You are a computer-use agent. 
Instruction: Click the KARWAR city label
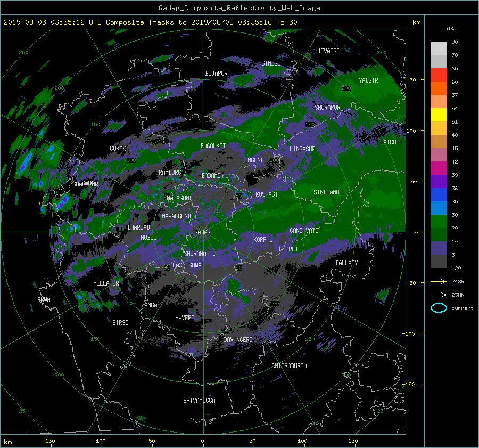44,299
